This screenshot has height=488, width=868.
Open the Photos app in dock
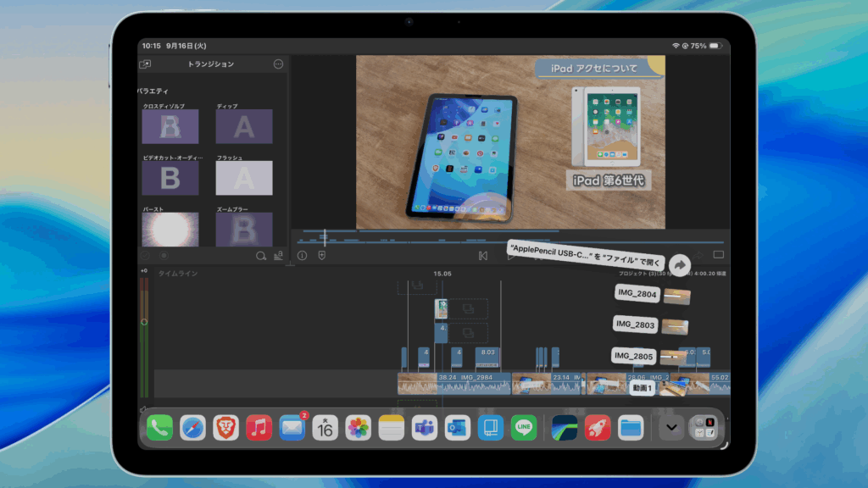tap(359, 428)
